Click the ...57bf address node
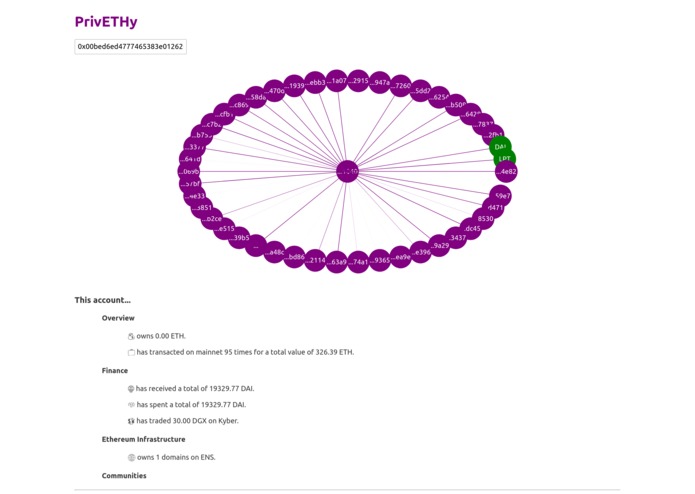Screen dimensions: 695x494 click(x=191, y=183)
